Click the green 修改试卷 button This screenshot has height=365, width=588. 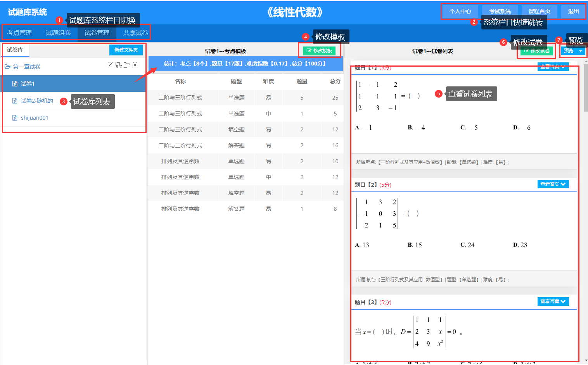(537, 51)
